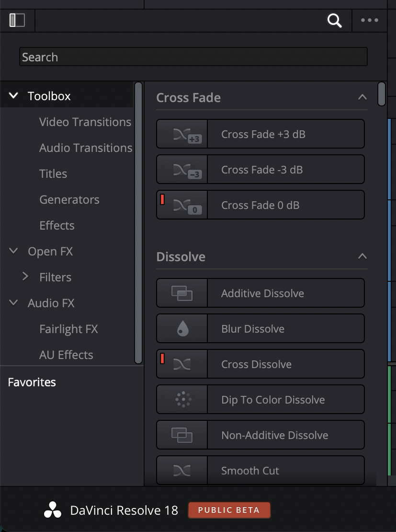Select Non-Additive Dissolve label
This screenshot has width=396, height=532.
pyautogui.click(x=275, y=435)
